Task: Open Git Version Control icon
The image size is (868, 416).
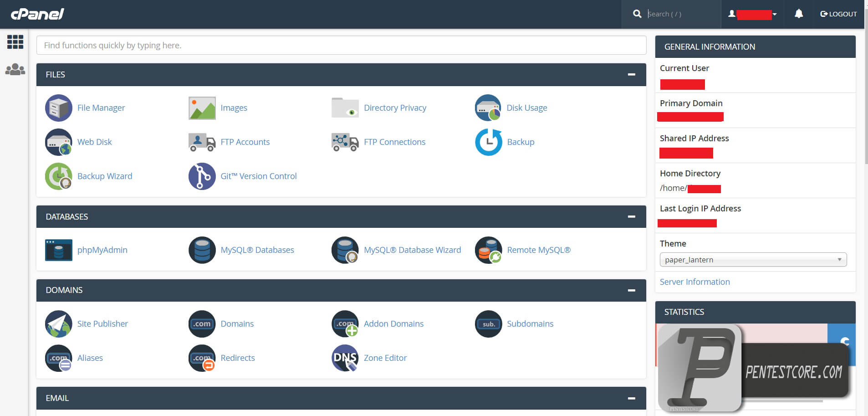Action: point(202,176)
